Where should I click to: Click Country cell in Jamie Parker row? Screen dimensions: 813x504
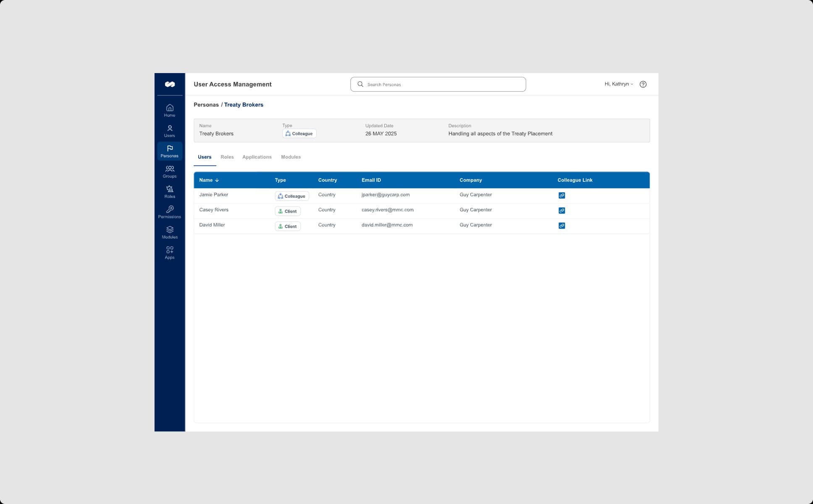pyautogui.click(x=327, y=195)
